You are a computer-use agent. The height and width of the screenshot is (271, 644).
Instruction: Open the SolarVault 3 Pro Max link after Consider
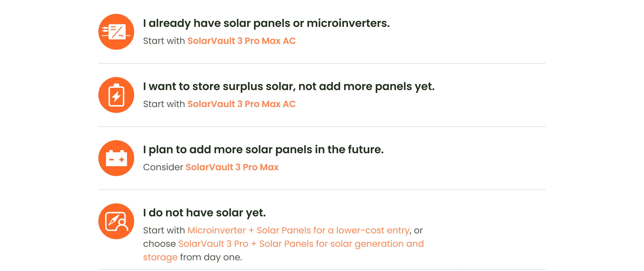(232, 167)
